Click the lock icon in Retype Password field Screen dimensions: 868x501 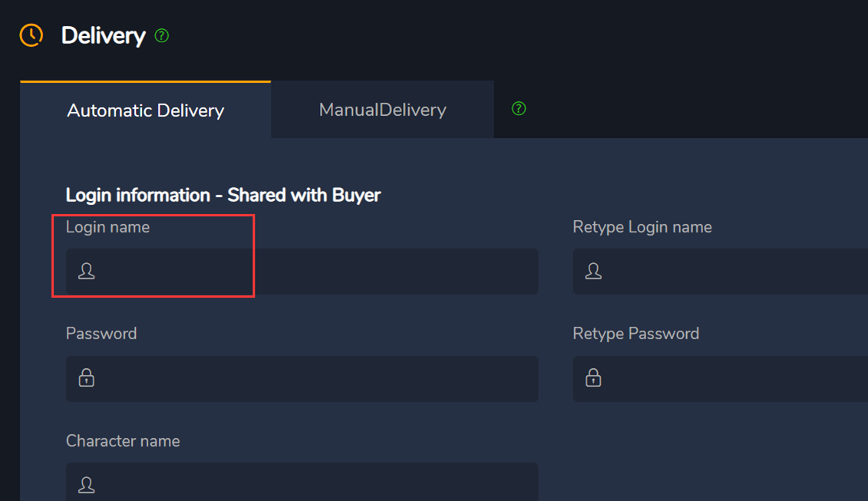pyautogui.click(x=593, y=378)
